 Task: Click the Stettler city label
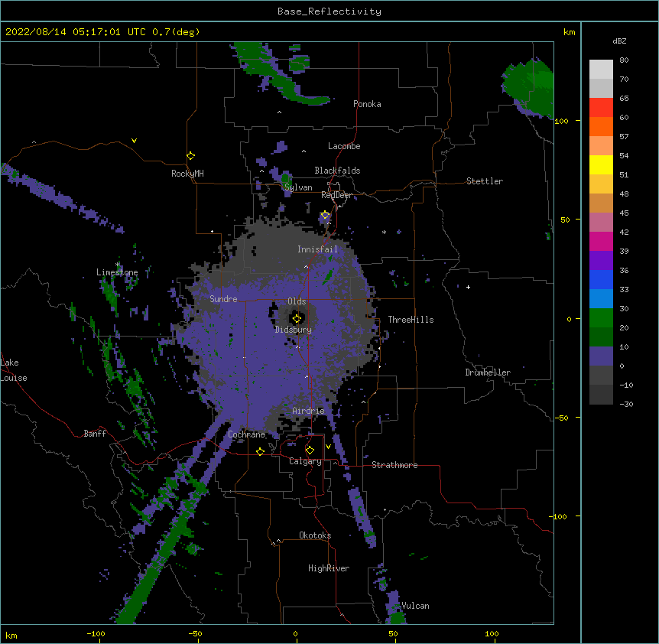pyautogui.click(x=485, y=181)
